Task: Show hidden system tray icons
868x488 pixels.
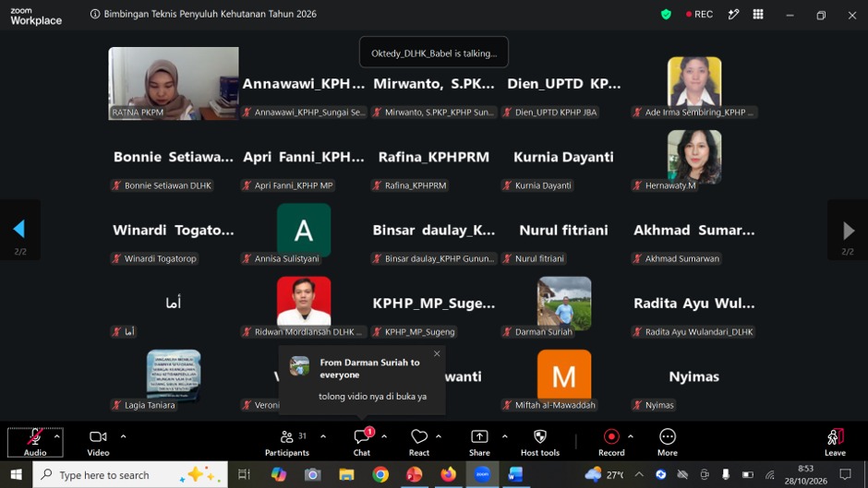Action: point(639,475)
